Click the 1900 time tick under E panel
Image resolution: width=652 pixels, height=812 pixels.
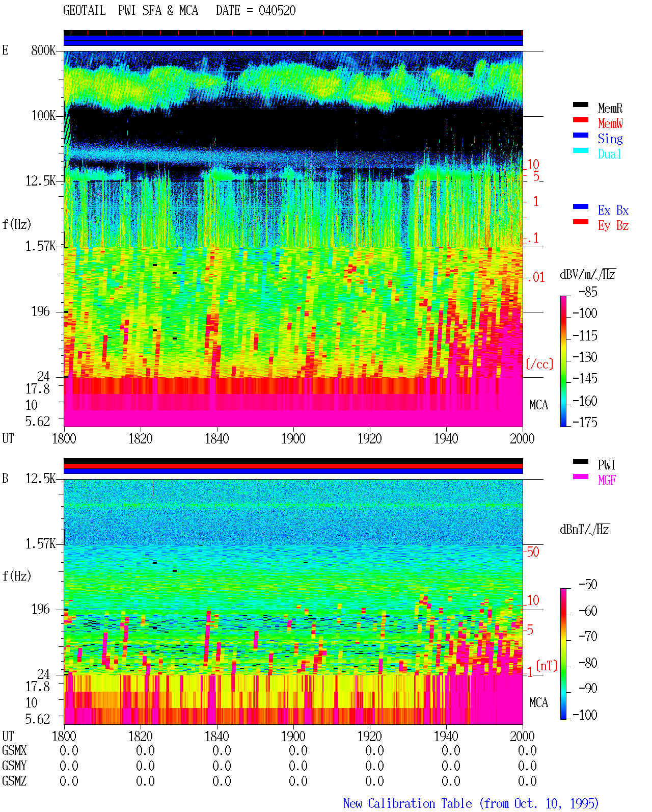point(293,438)
